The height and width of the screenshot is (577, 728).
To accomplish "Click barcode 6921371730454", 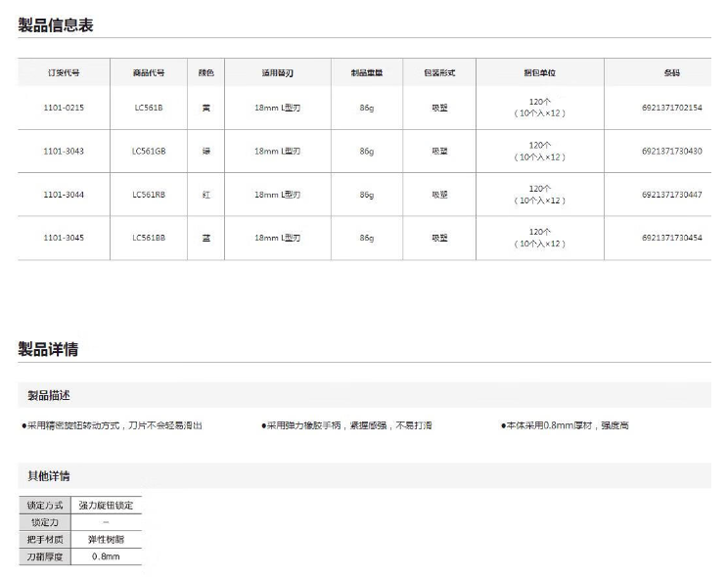I will click(x=671, y=238).
